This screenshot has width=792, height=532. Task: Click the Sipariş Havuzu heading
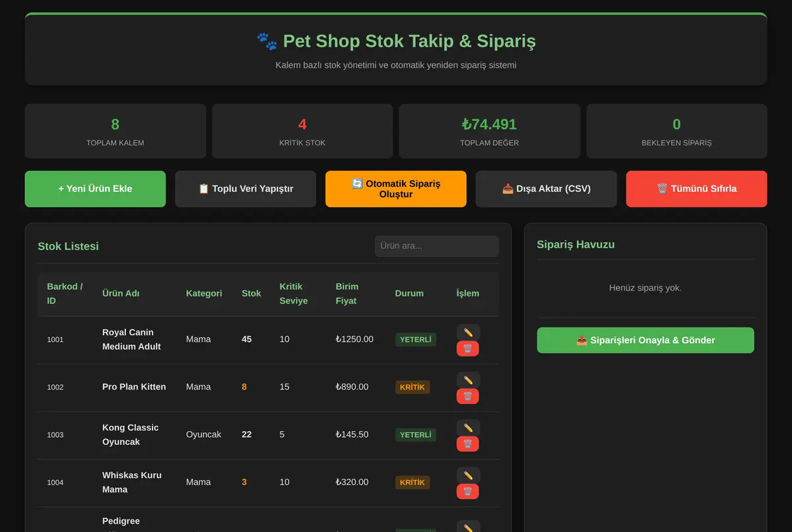coord(576,244)
